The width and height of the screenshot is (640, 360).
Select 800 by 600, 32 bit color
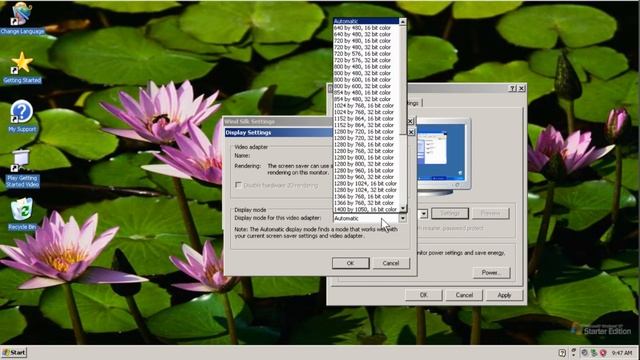coord(366,86)
